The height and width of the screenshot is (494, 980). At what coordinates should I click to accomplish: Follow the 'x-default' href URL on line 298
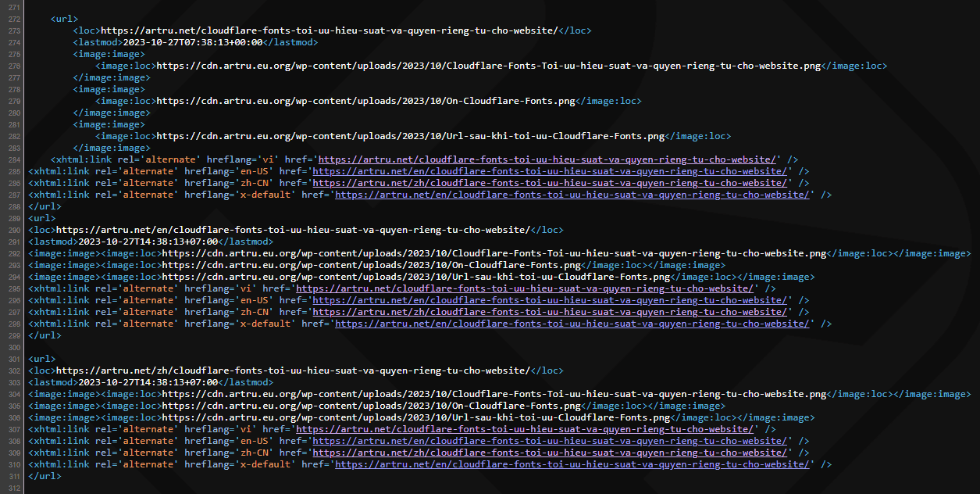(x=572, y=324)
